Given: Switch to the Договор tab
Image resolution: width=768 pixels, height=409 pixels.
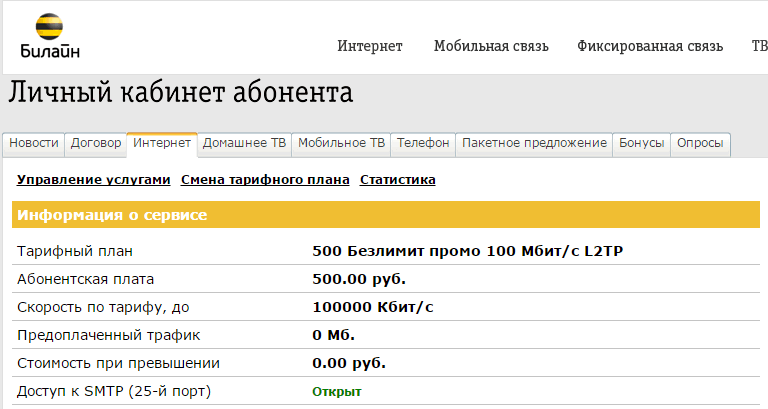Looking at the screenshot, I should [x=96, y=144].
